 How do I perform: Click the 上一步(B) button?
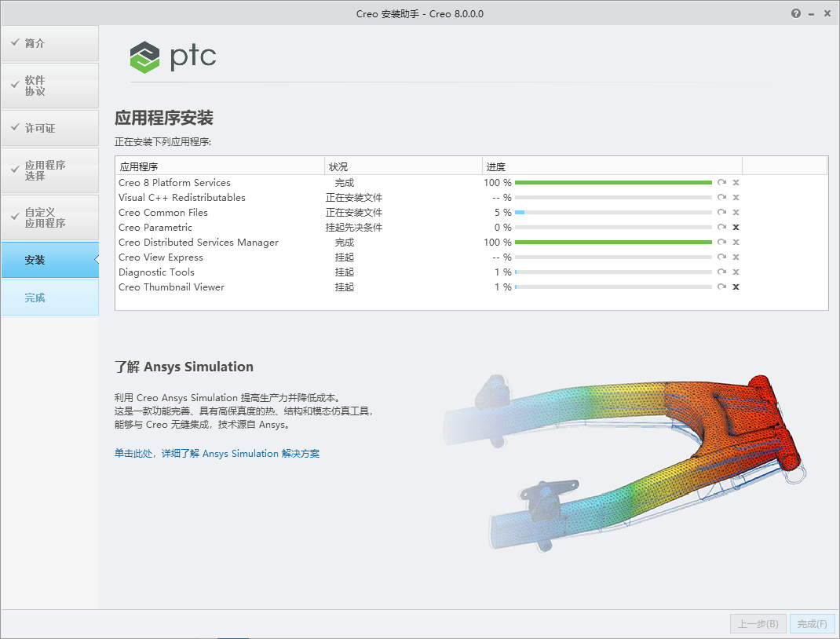click(x=758, y=623)
